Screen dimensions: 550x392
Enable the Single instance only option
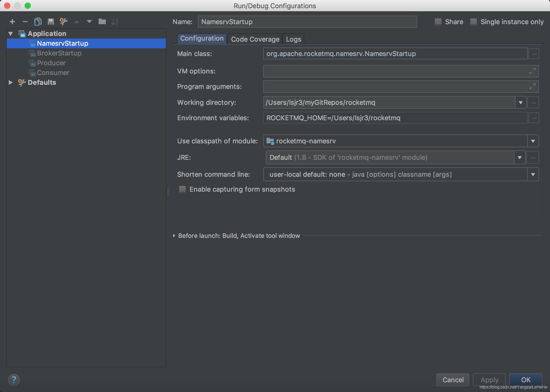coord(473,22)
